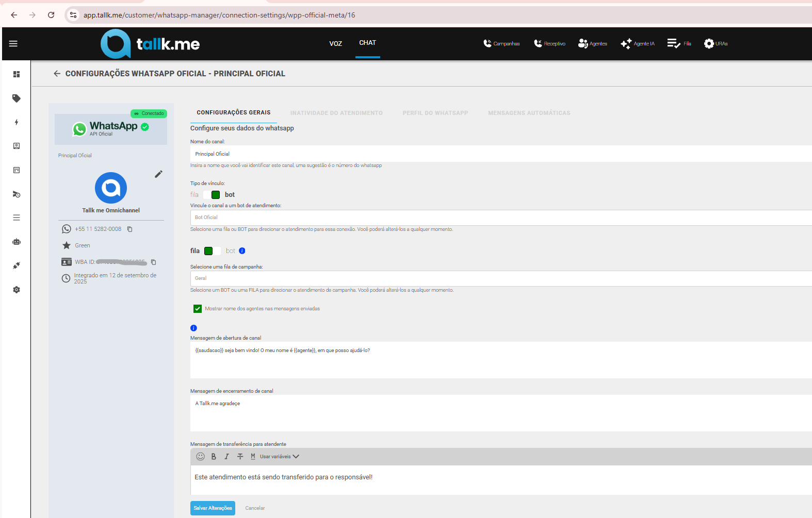The image size is (812, 518).
Task: Click Integrado em 12 de setembro text
Action: 115,278
